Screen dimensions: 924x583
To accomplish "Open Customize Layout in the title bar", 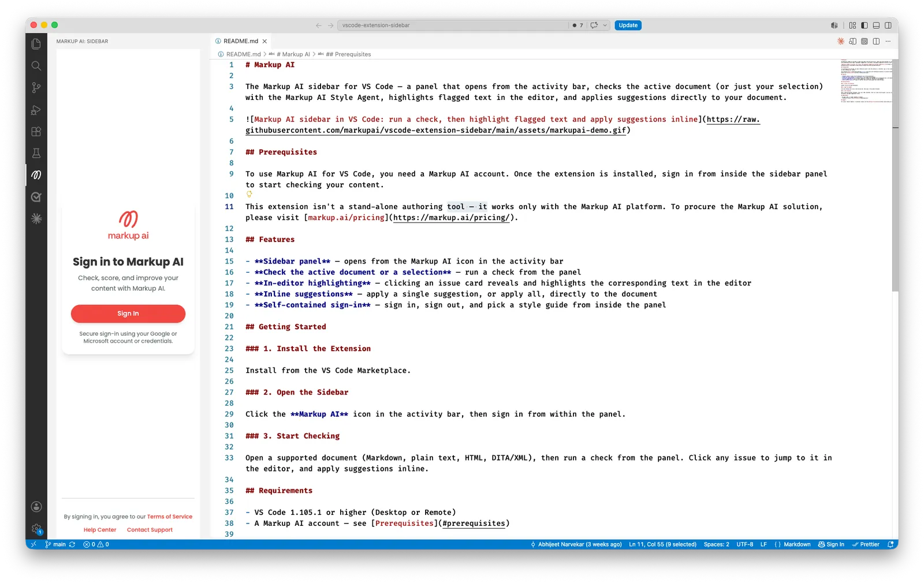I will click(x=852, y=25).
